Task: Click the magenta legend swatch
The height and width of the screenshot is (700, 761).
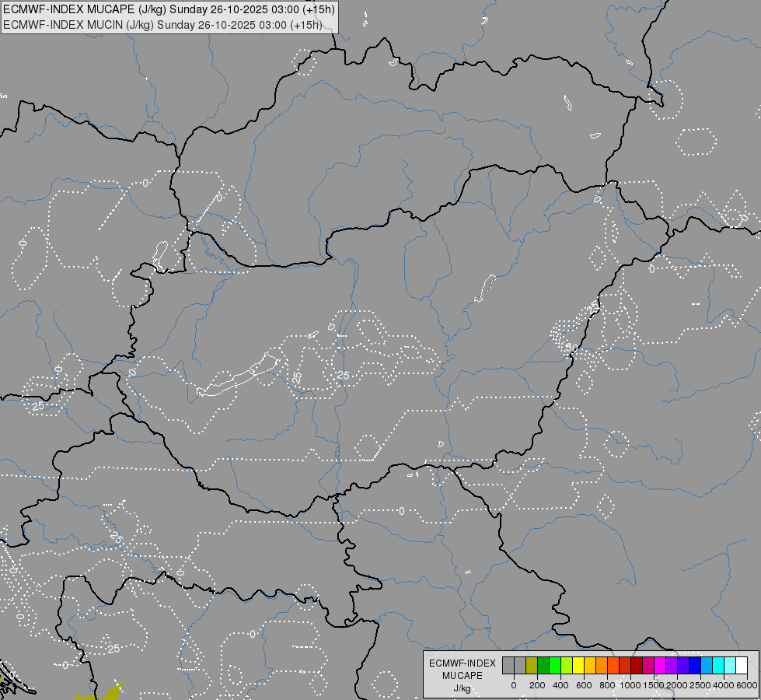Action: pos(660,665)
